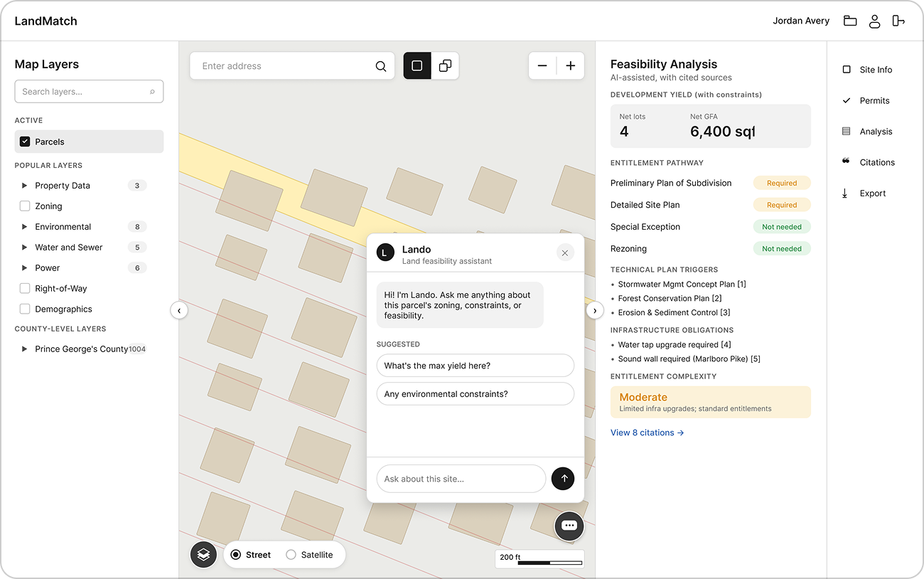Screen dimensions: 924x579
Task: Open the chat bubble floating button
Action: (569, 526)
